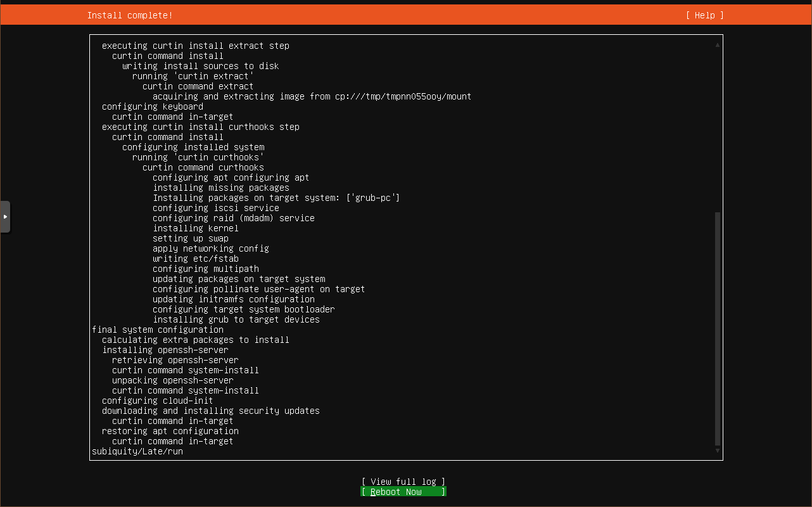Click 'installing grub to target devices' line

tap(236, 319)
